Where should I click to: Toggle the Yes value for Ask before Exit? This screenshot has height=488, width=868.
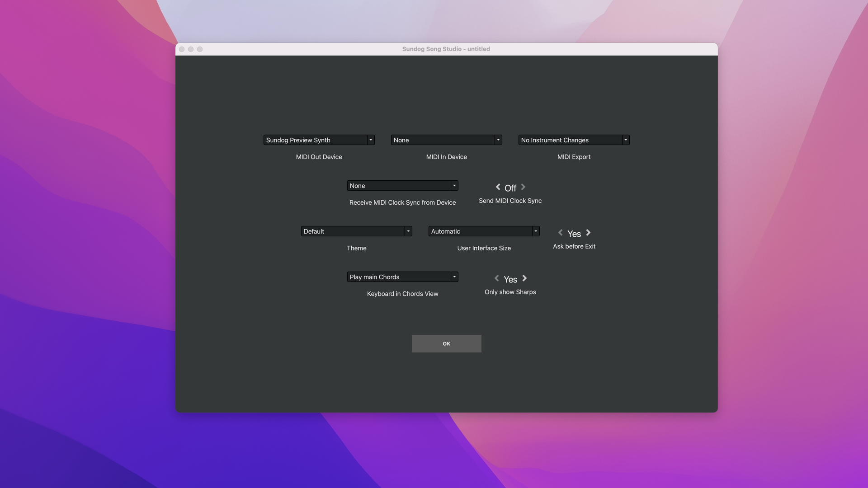pos(574,234)
